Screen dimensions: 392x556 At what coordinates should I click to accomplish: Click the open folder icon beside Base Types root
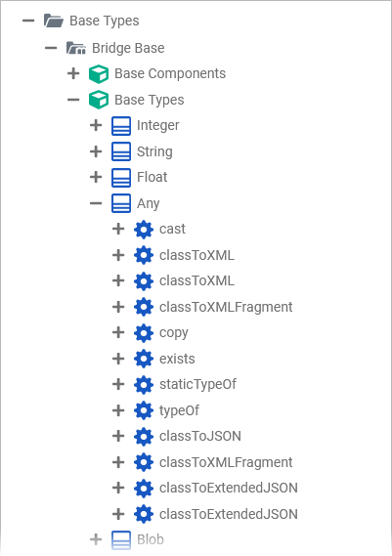click(x=54, y=21)
